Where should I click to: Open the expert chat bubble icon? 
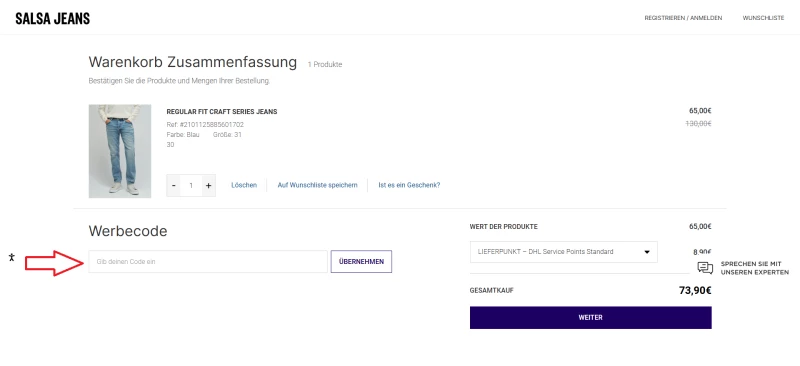[x=705, y=268]
